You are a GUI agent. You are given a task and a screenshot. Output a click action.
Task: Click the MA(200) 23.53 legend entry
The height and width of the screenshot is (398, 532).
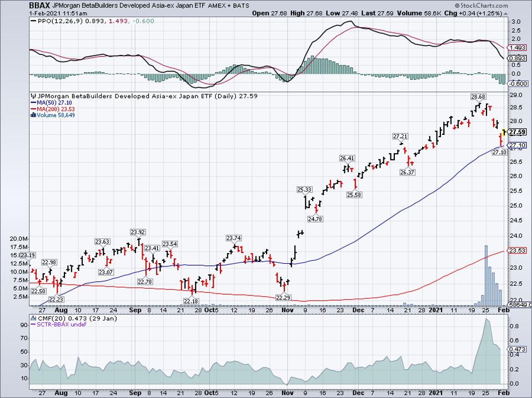(x=56, y=109)
